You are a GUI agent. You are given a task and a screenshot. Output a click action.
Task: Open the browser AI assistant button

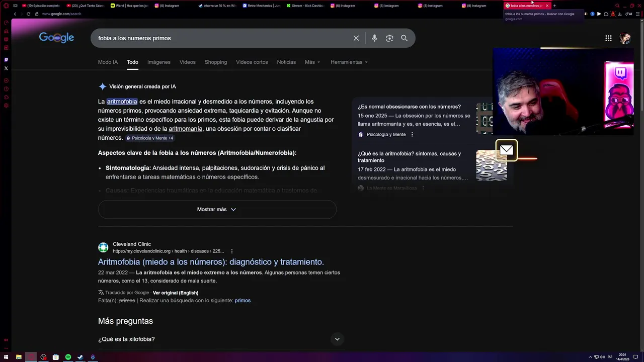pyautogui.click(x=629, y=14)
